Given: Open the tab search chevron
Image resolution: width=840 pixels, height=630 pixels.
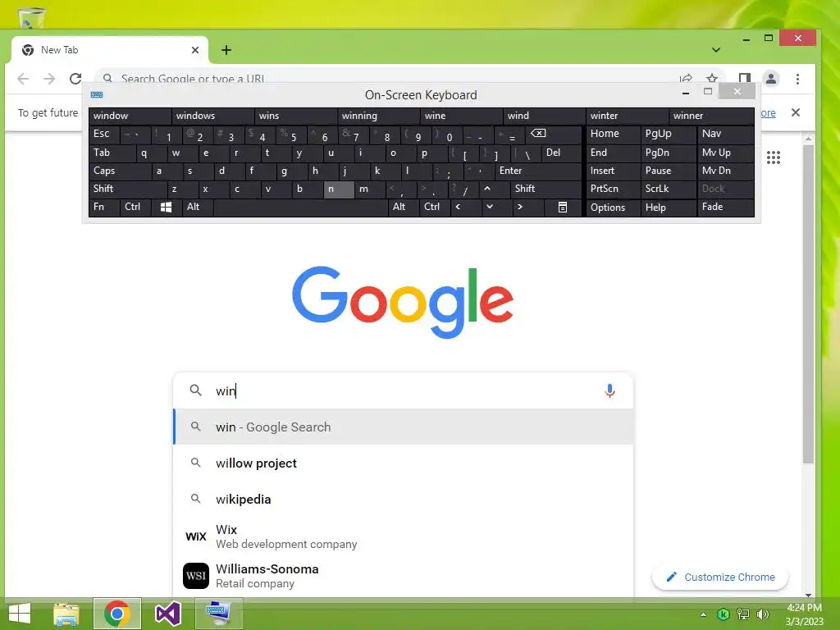Looking at the screenshot, I should coord(715,50).
